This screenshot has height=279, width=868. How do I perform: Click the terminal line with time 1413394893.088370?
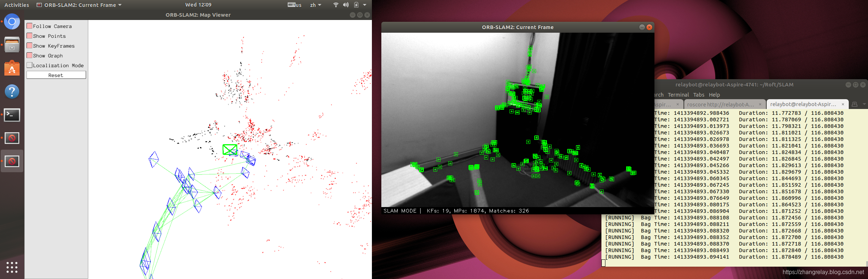(725, 244)
